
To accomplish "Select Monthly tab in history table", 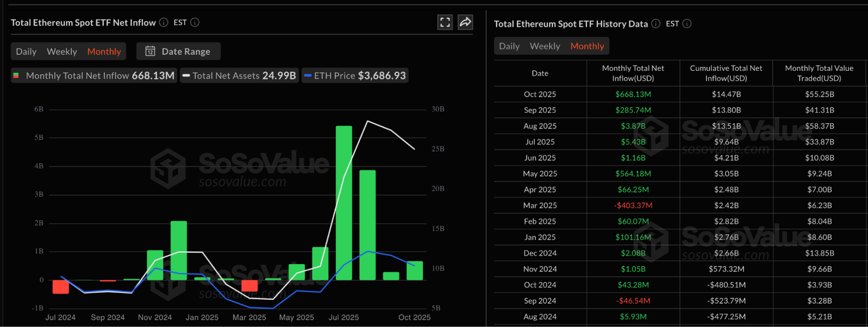I will [x=587, y=46].
